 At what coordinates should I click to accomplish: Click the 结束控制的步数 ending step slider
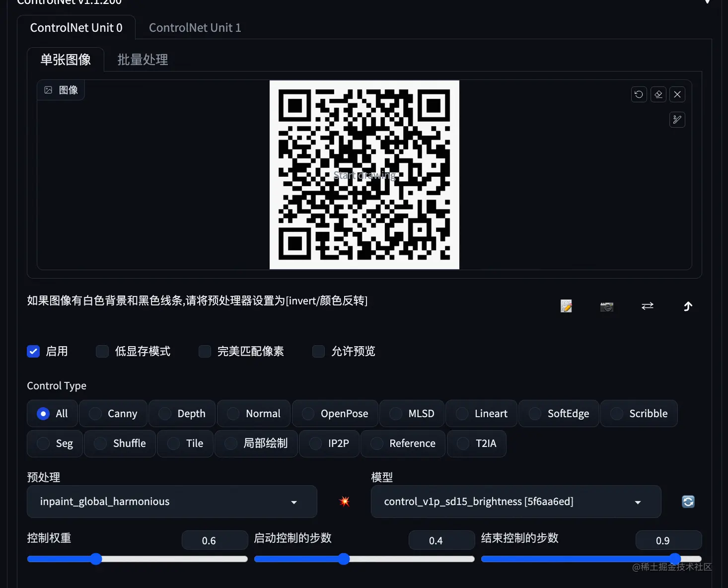pos(591,559)
